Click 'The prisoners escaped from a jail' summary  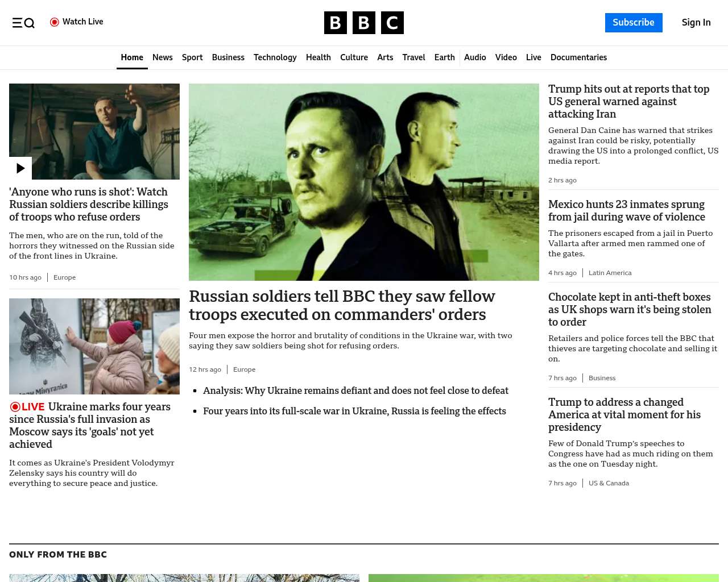coord(630,243)
